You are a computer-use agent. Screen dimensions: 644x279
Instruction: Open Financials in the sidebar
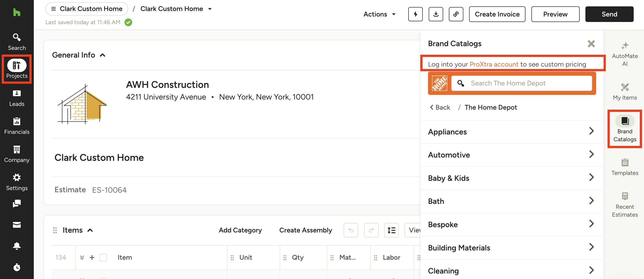[17, 126]
